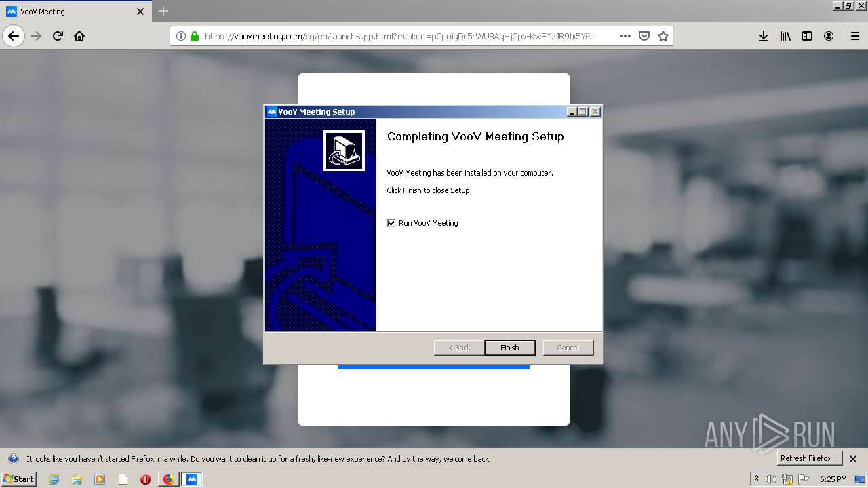Minimize the VooV Meeting Setup dialog
Viewport: 868px width, 488px height.
click(572, 112)
